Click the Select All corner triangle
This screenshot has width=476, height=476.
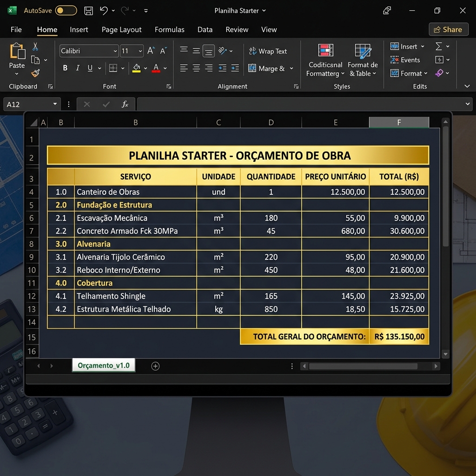(33, 122)
